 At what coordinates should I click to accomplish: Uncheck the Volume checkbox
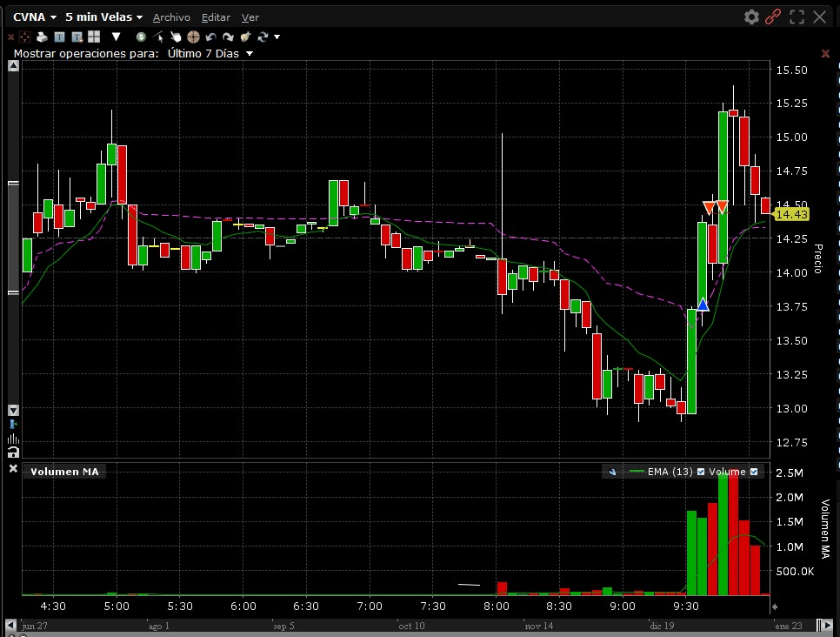tap(754, 472)
